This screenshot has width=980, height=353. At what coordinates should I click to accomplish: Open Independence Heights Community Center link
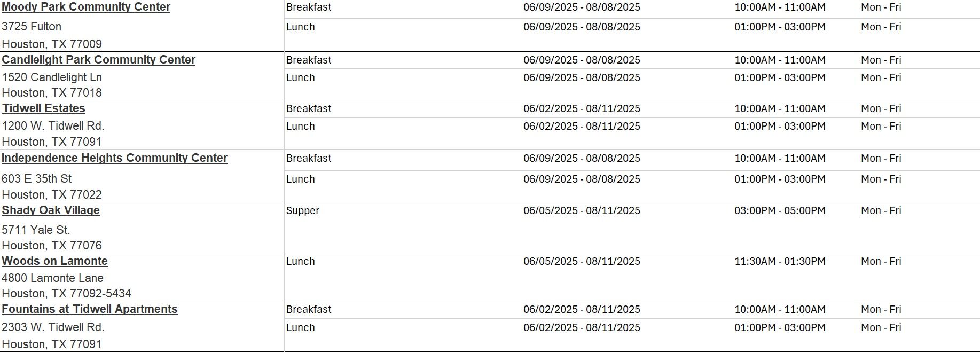click(114, 158)
